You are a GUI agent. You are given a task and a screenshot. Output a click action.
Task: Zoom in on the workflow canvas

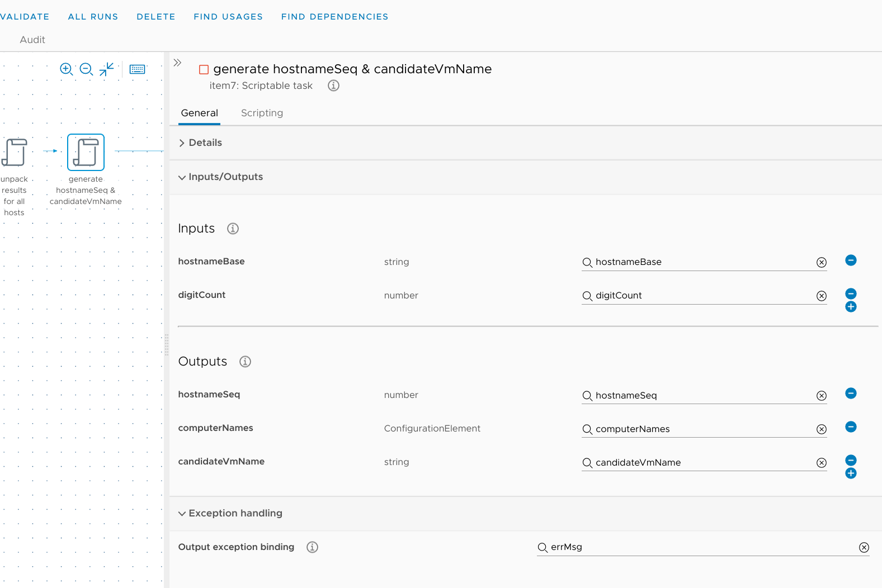tap(67, 69)
